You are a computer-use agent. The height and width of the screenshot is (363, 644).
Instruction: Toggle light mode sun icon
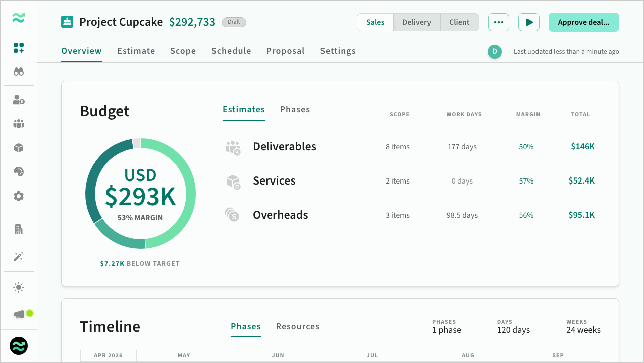19,288
